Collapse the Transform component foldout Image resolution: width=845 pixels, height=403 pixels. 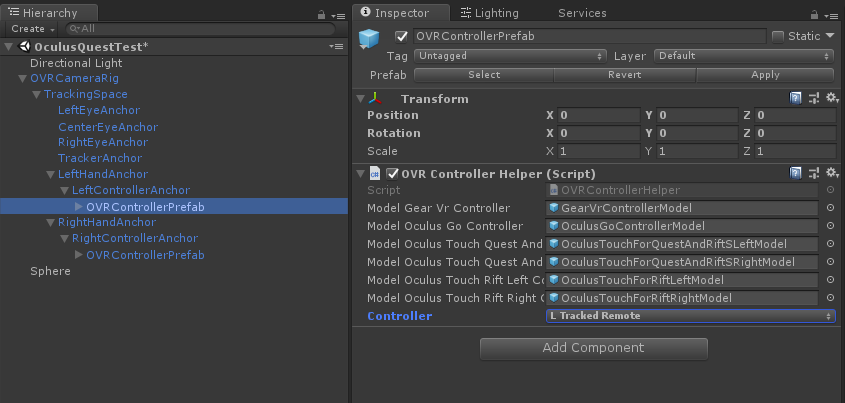click(360, 99)
